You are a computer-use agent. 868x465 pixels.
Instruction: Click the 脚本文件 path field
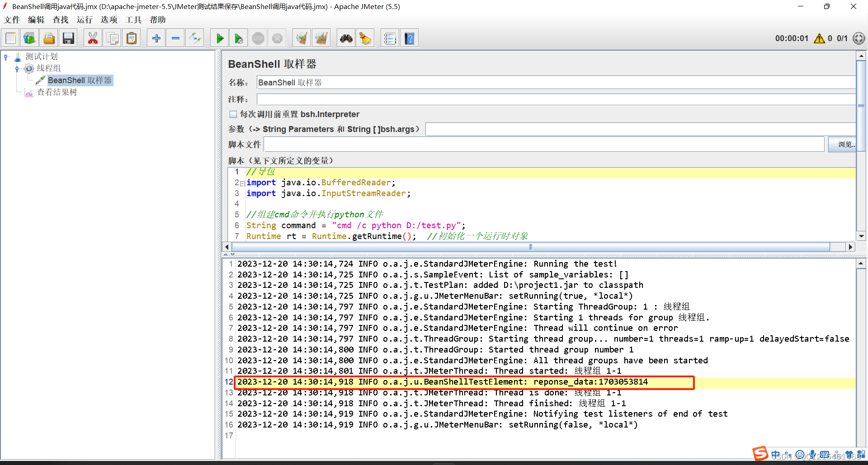[544, 145]
